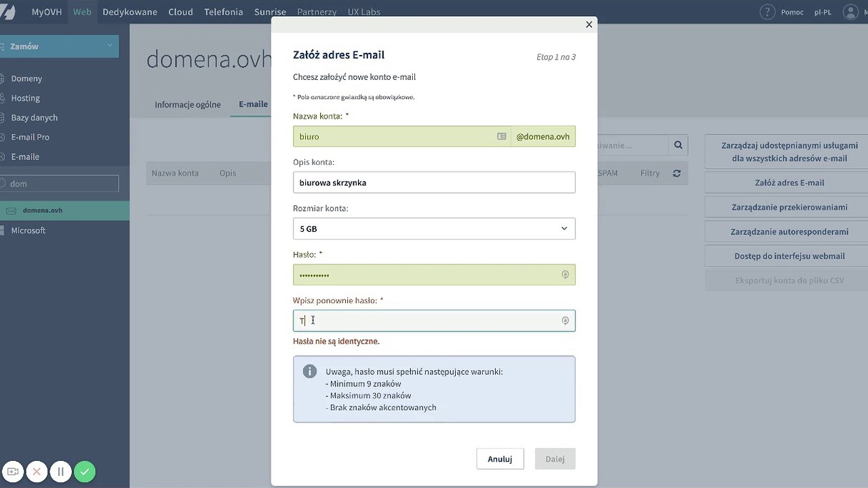Open the Rozmiar konta 5 GB dropdown
This screenshot has height=488, width=868.
(434, 228)
